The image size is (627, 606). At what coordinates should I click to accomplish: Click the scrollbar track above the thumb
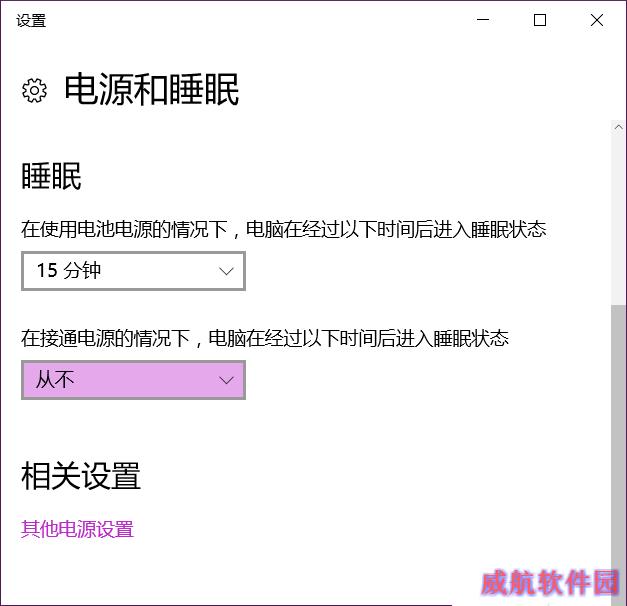(618, 220)
